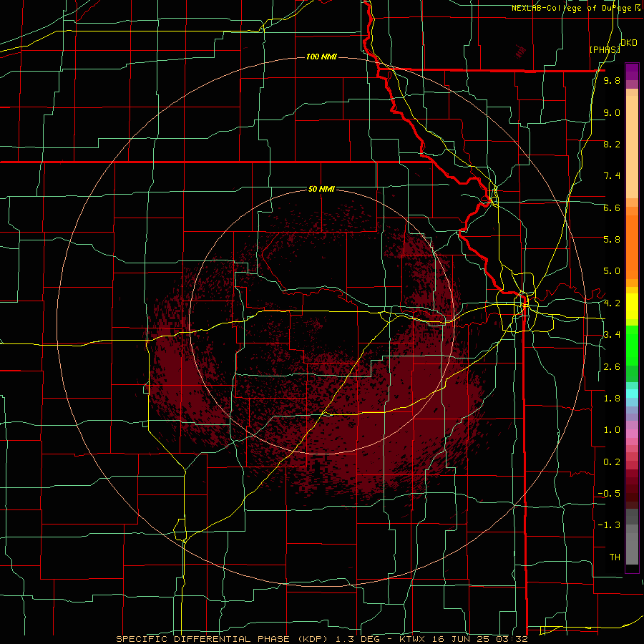Click the cyan band of the color bar
The height and width of the screenshot is (644, 644).
coord(632,393)
